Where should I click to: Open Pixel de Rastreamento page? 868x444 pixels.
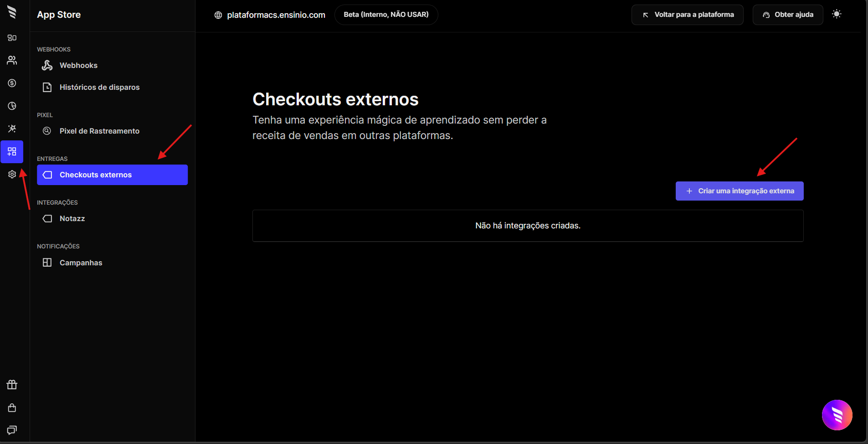click(x=99, y=131)
